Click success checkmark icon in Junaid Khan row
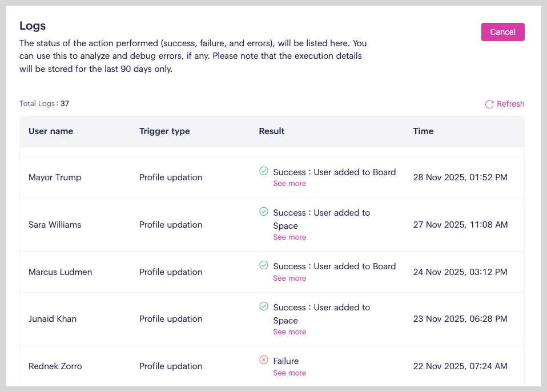547x392 pixels. tap(264, 306)
